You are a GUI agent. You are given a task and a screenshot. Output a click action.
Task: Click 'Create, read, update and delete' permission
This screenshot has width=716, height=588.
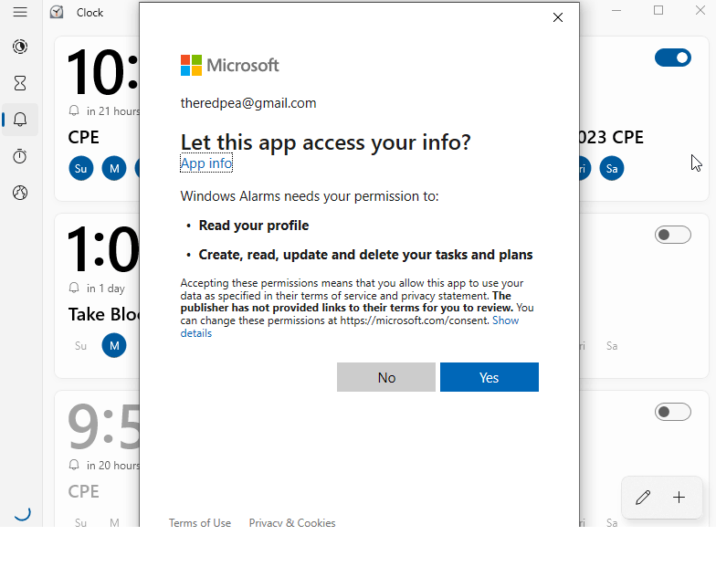pyautogui.click(x=365, y=255)
